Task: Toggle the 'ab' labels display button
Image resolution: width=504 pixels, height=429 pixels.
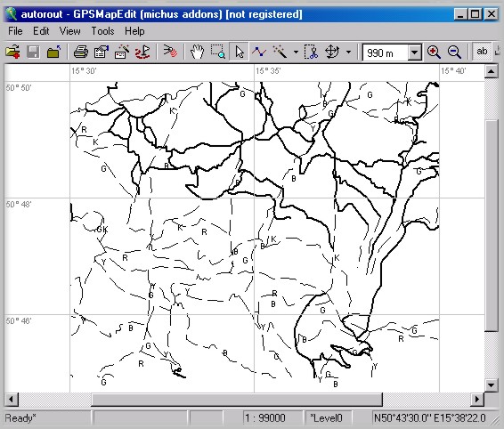Action: 482,52
